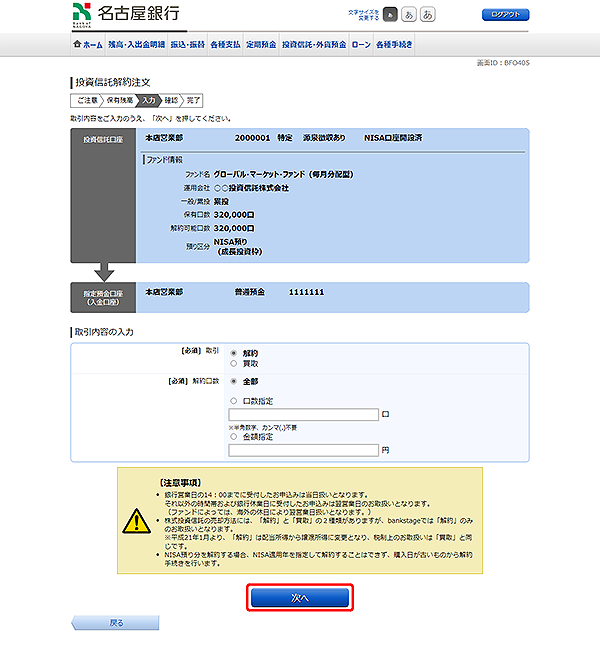Viewport: 600px width, 649px height.
Task: Open 投資信託・外貨預金 menu
Action: click(x=314, y=44)
